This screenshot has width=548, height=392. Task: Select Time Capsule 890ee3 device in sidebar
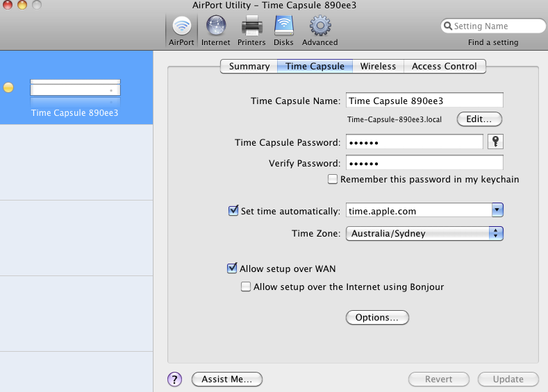[76, 87]
